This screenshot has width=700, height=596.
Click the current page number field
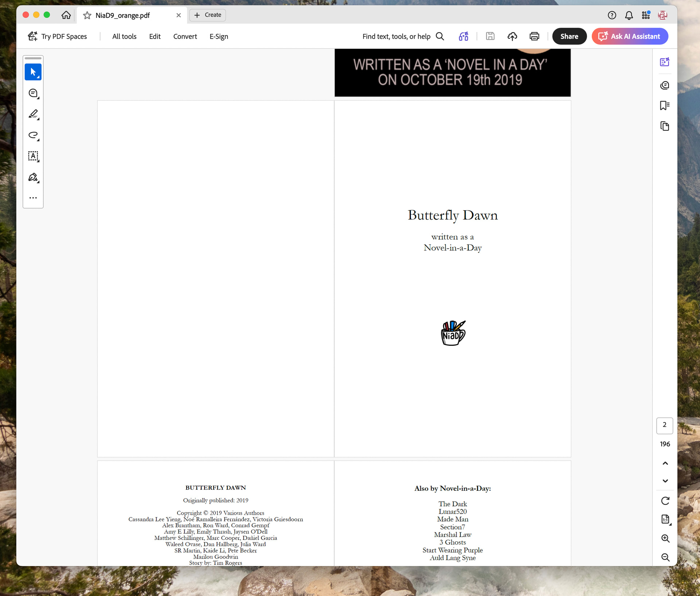point(664,425)
